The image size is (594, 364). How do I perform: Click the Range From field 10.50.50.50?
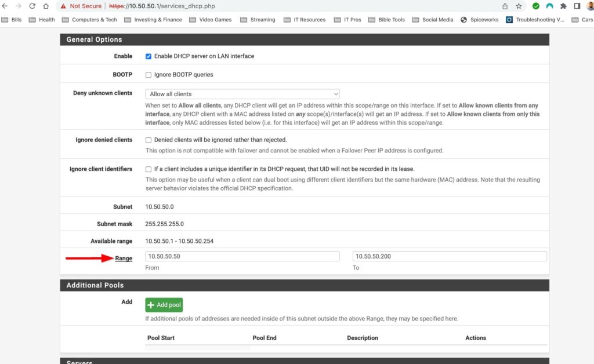pos(242,256)
